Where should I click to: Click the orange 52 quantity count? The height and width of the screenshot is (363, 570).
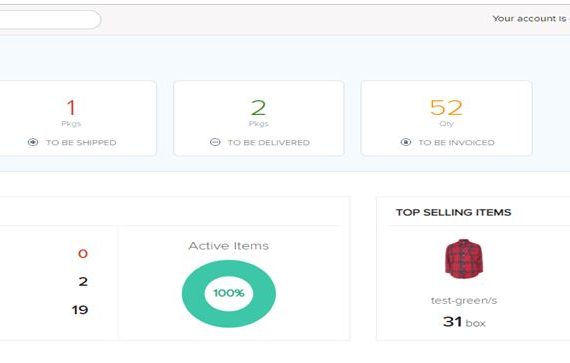(446, 108)
